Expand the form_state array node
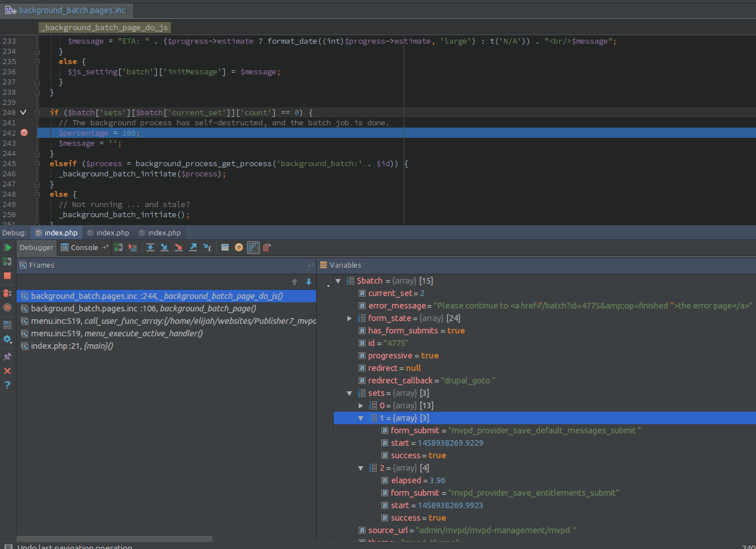 350,318
